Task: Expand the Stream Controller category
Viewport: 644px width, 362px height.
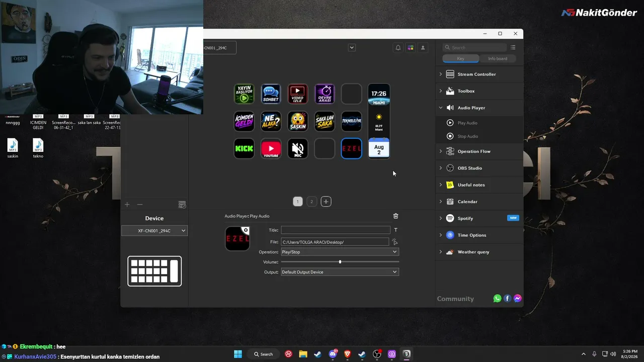Action: pos(479,74)
